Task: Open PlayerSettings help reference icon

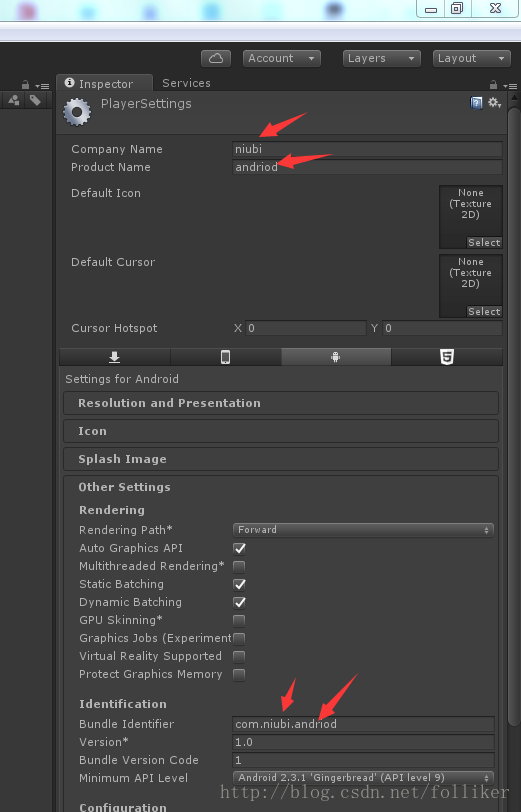Action: 476,103
